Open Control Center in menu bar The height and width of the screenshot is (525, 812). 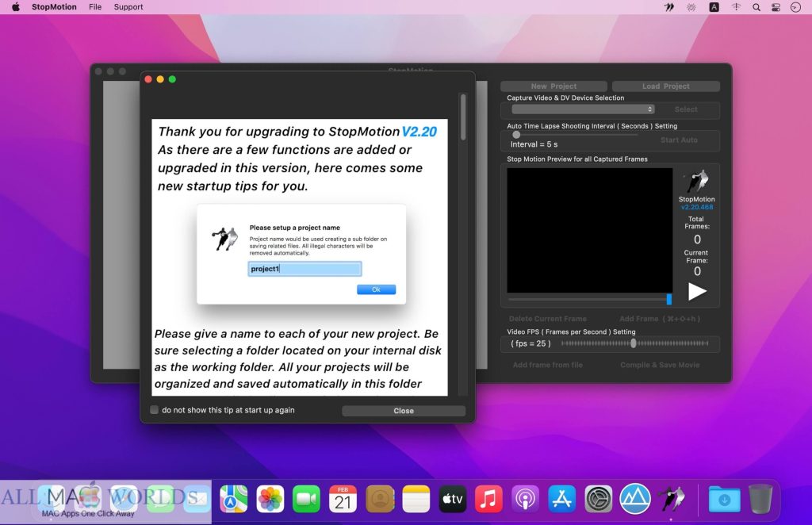pyautogui.click(x=776, y=7)
